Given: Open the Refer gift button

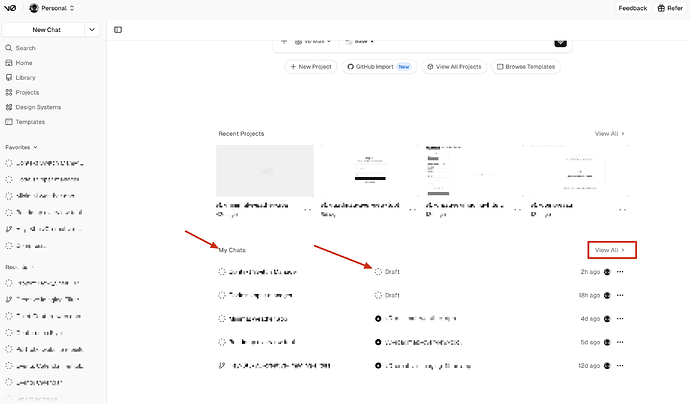Looking at the screenshot, I should 670,8.
